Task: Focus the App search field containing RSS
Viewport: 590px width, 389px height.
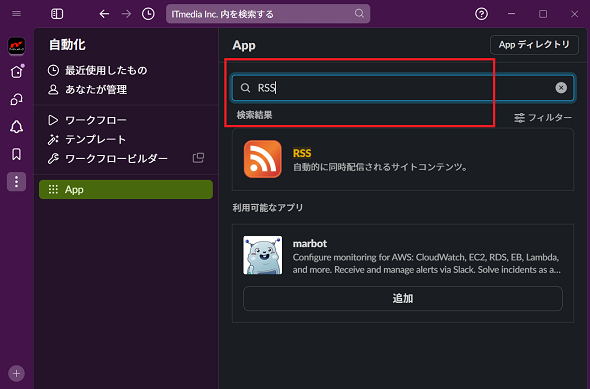Action: [x=403, y=88]
